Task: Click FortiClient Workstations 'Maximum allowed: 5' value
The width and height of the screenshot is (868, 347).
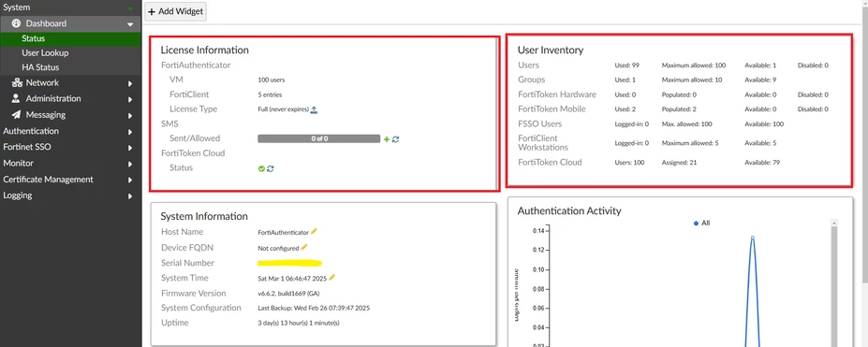Action: pos(690,143)
